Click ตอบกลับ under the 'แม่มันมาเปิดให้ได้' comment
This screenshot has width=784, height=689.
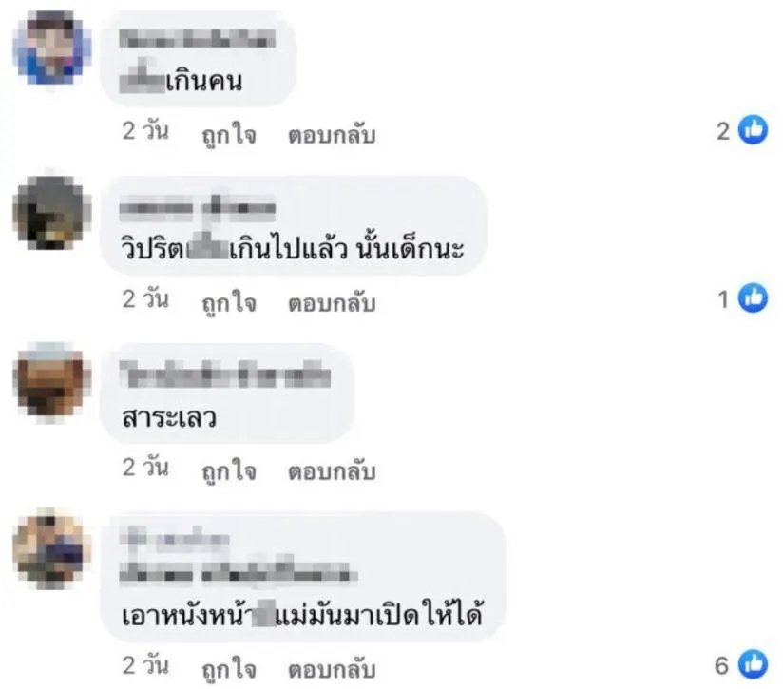pyautogui.click(x=332, y=668)
